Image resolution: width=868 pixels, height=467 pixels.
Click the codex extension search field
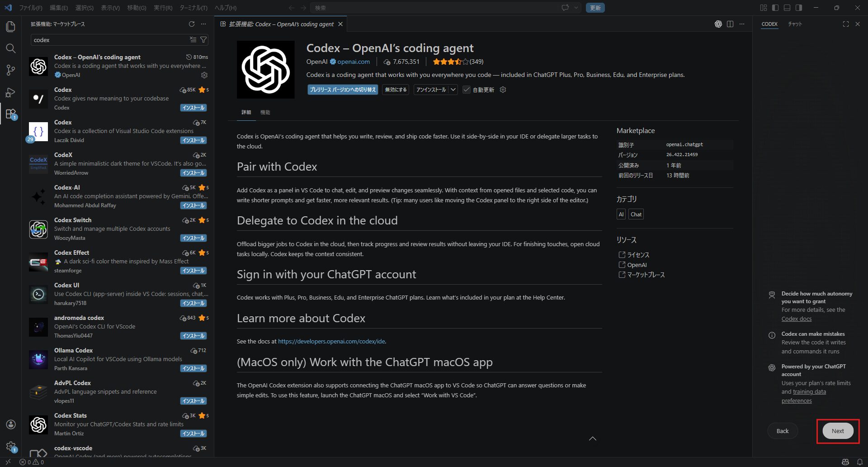(108, 40)
